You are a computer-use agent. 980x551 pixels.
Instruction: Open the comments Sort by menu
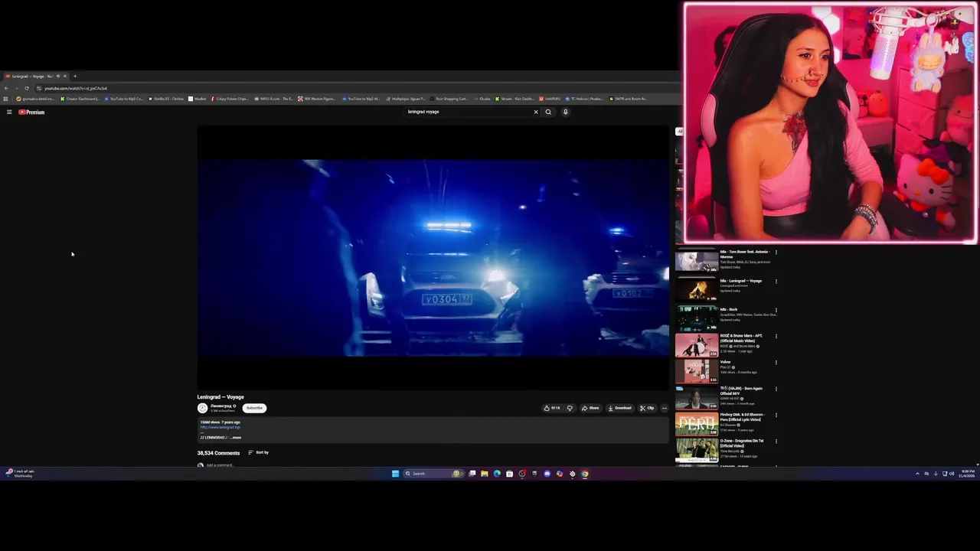(258, 452)
